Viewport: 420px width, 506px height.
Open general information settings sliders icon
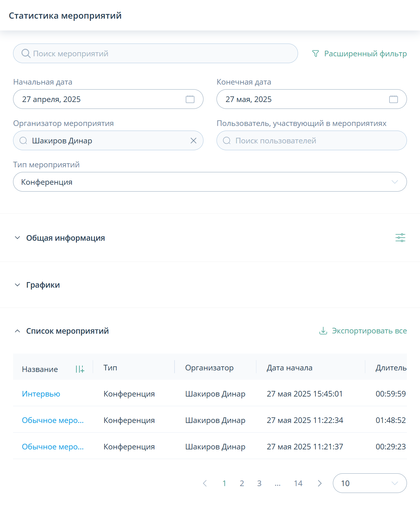pos(400,238)
